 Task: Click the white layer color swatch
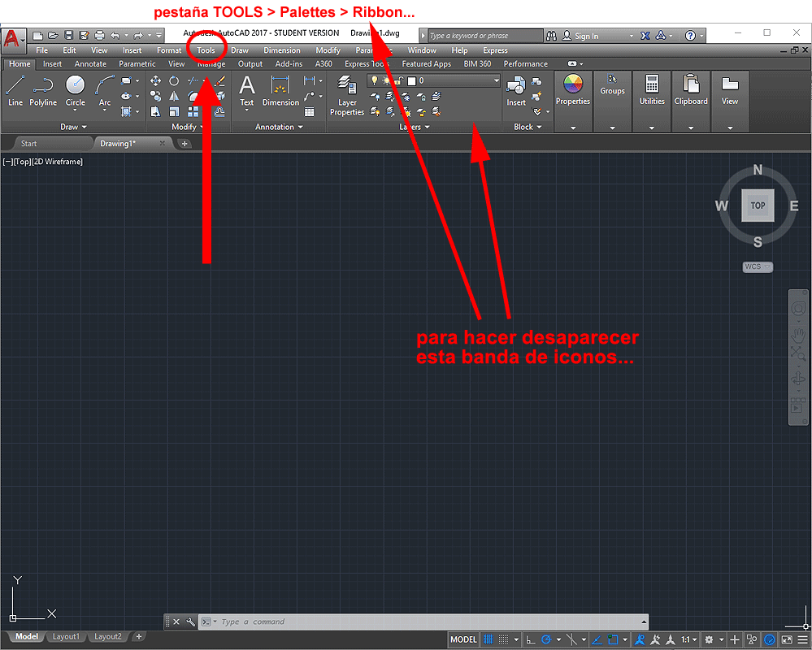coord(412,80)
